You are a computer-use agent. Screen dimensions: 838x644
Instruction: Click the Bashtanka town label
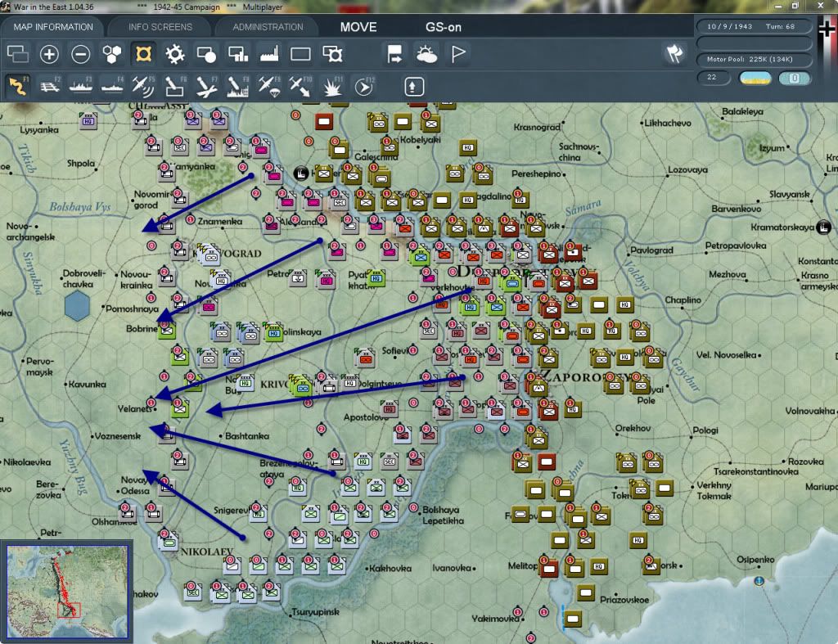pos(247,436)
